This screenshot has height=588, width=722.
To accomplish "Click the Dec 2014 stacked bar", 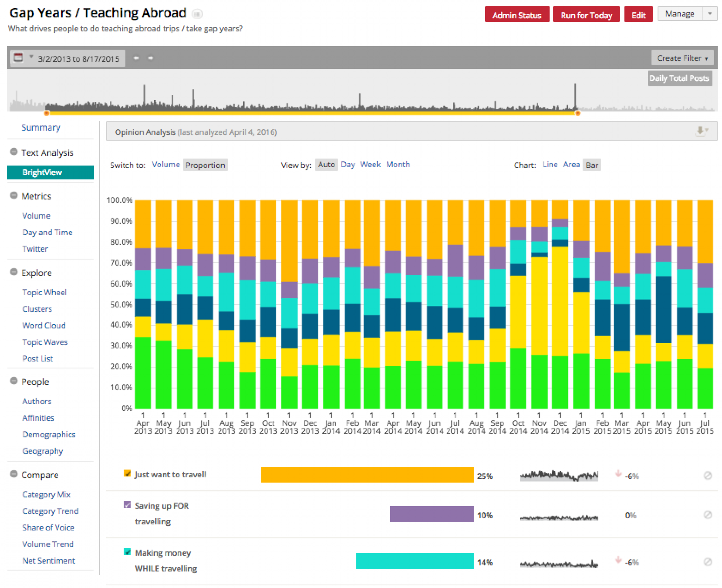I will pyautogui.click(x=560, y=304).
